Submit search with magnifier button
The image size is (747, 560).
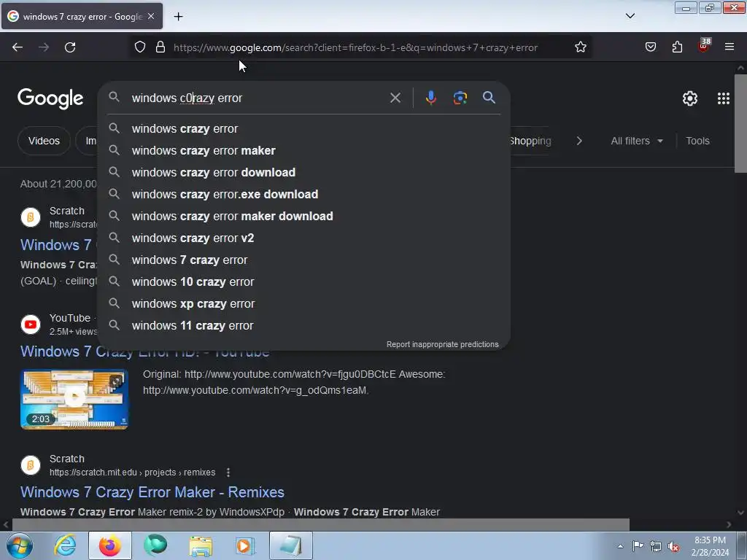489,98
